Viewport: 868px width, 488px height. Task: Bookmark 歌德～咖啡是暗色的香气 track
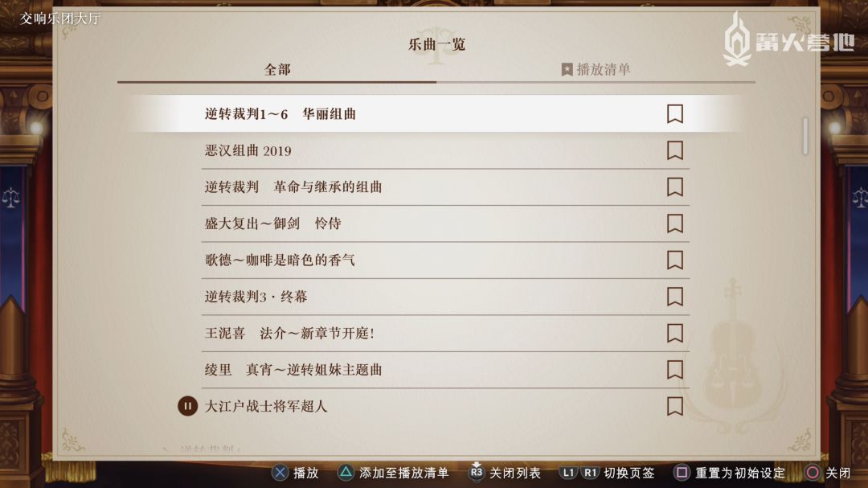coord(675,260)
